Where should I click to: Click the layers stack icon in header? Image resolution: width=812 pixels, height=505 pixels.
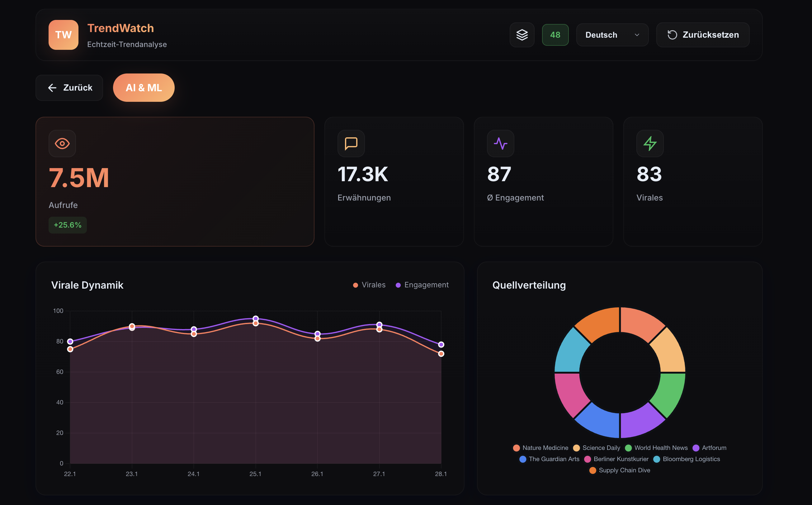522,35
